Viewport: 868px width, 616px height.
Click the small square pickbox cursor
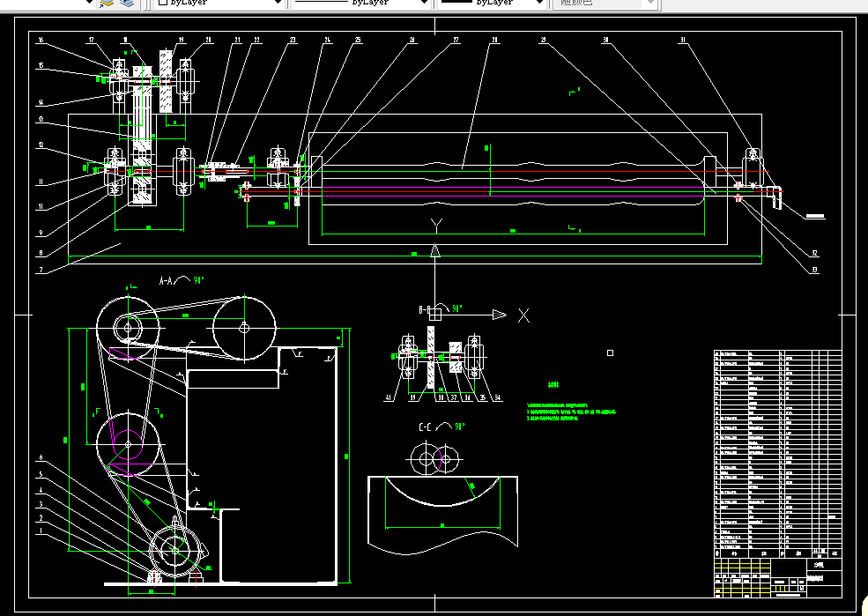pos(610,353)
